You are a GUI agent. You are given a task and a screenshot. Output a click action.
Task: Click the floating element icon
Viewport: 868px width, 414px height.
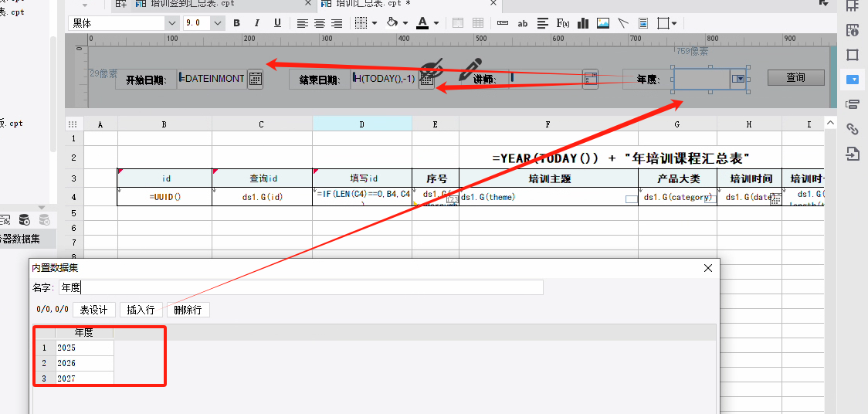663,23
